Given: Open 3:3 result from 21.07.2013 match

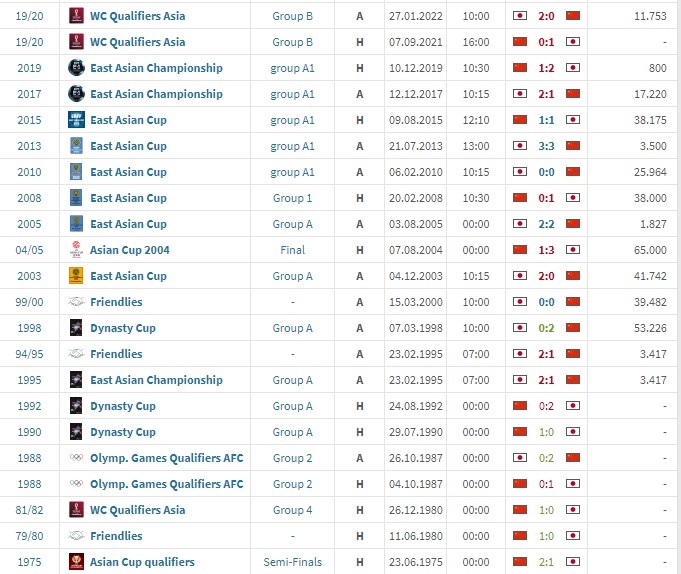Looking at the screenshot, I should coord(546,146).
